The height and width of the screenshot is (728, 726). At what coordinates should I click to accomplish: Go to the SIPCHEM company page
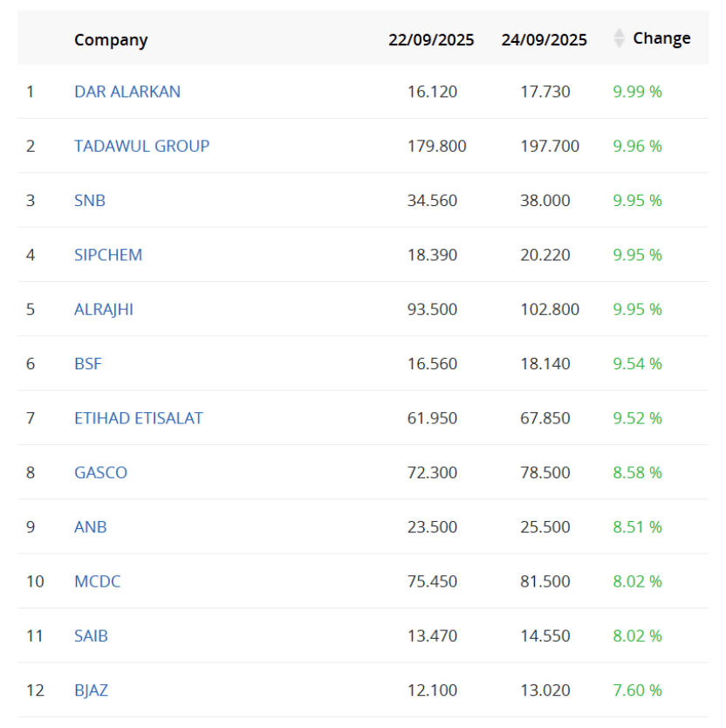point(108,255)
